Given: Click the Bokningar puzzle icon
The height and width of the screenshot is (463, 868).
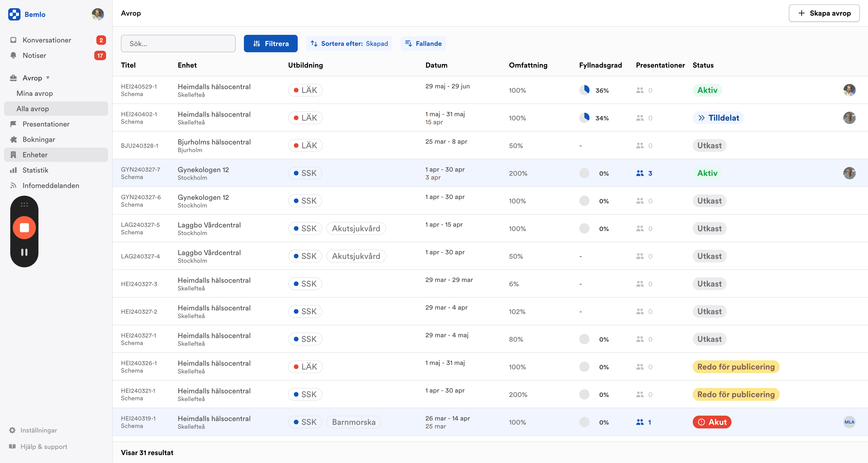Looking at the screenshot, I should (x=13, y=139).
